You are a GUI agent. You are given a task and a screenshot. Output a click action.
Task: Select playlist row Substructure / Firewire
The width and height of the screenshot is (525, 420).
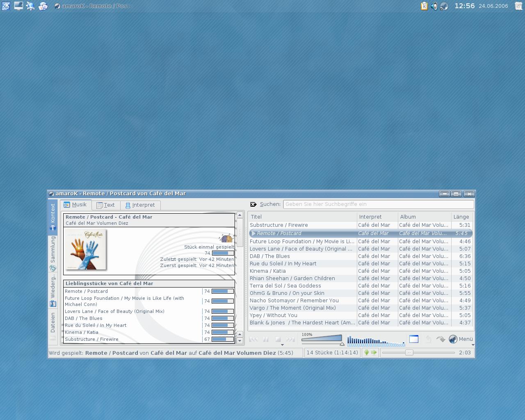(x=361, y=225)
